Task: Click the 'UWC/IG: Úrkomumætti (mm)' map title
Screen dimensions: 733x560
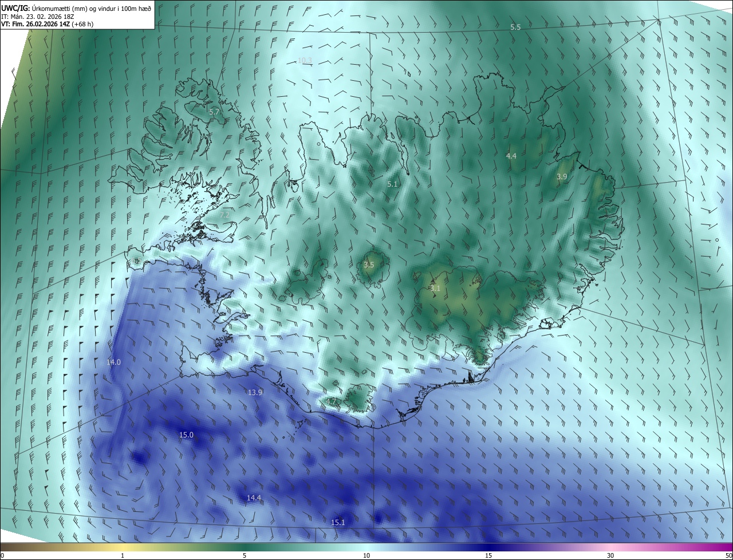Action: 76,8
